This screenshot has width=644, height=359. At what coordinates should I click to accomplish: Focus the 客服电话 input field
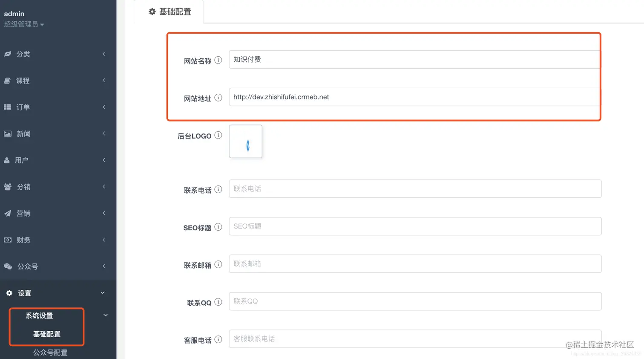[x=415, y=339]
